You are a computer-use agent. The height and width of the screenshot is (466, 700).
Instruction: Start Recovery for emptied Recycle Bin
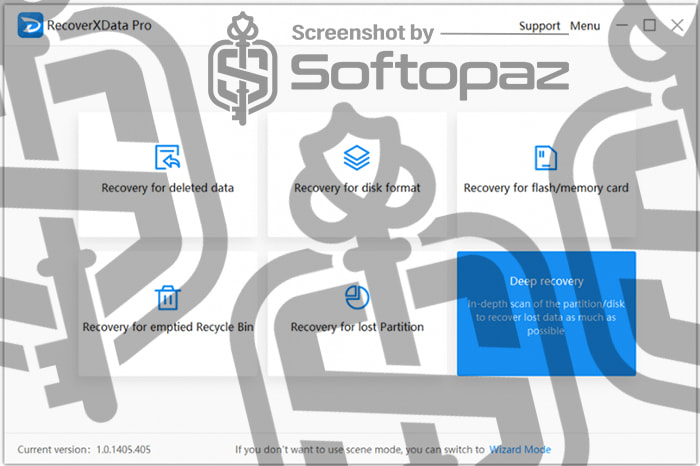(x=168, y=313)
